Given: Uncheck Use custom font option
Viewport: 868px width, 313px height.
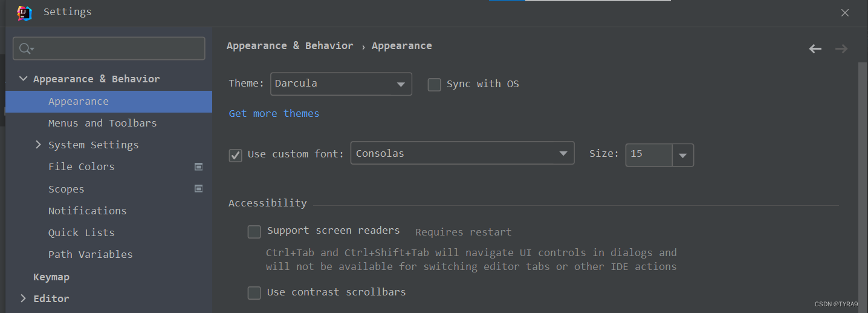Looking at the screenshot, I should point(236,155).
